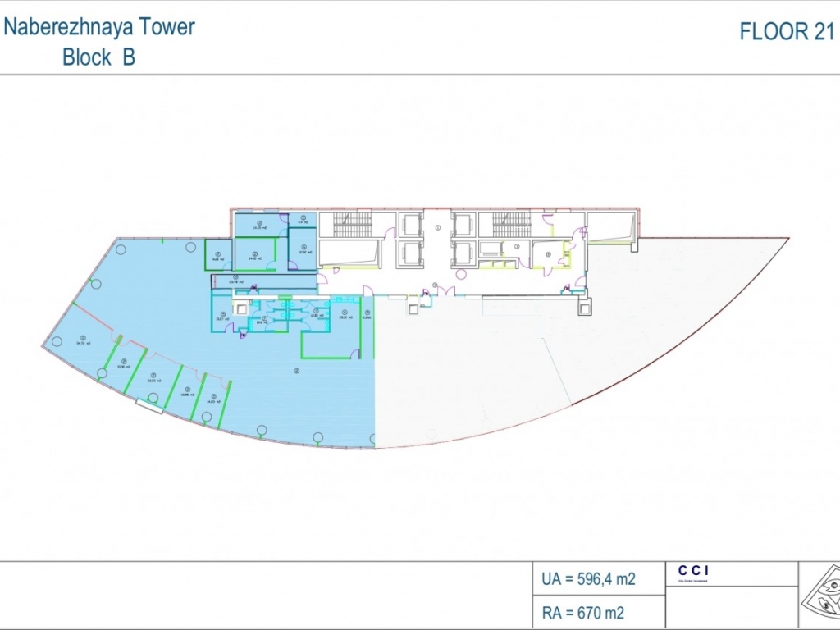The height and width of the screenshot is (630, 840).
Task: Click the Naberezhnaya Tower title text
Action: [x=99, y=27]
